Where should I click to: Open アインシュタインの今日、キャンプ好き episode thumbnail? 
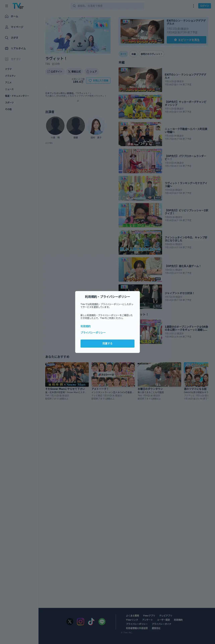click(140, 242)
